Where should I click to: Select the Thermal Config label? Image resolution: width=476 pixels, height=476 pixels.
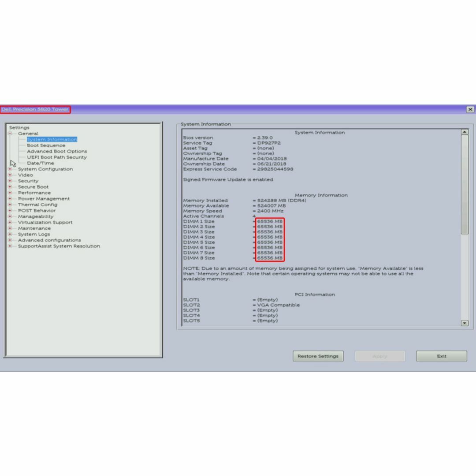37,205
